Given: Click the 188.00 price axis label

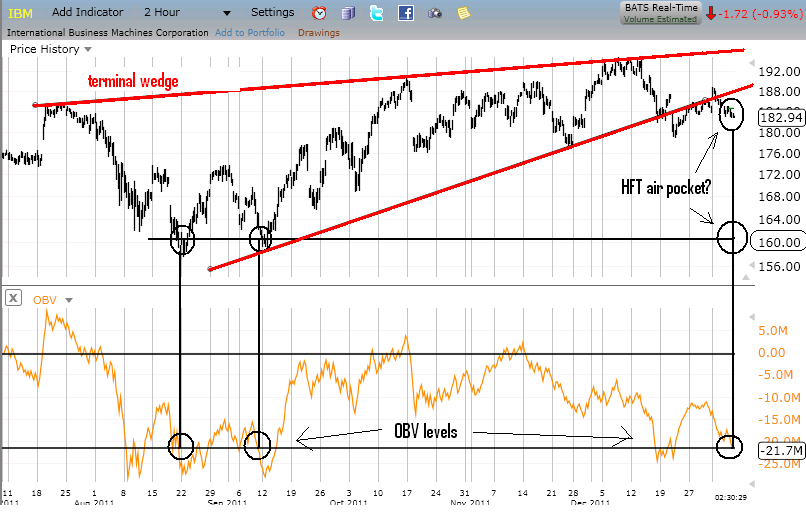Looking at the screenshot, I should point(779,92).
